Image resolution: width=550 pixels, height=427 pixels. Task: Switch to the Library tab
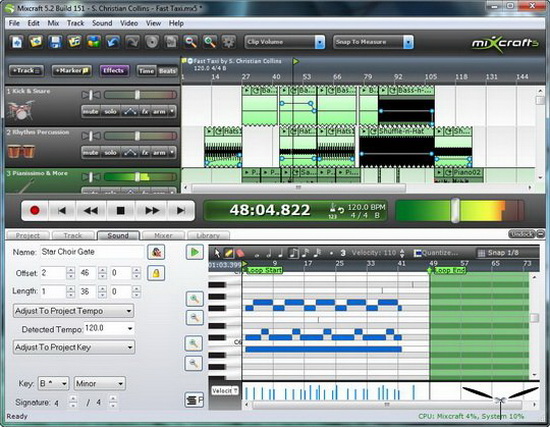click(208, 235)
